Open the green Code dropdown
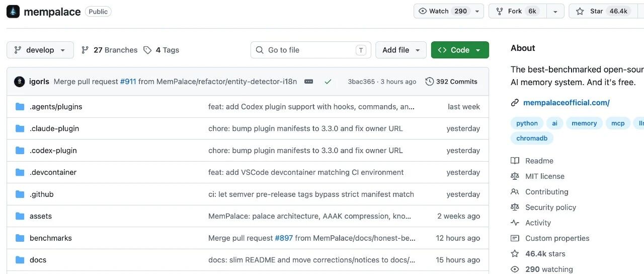 coord(460,50)
